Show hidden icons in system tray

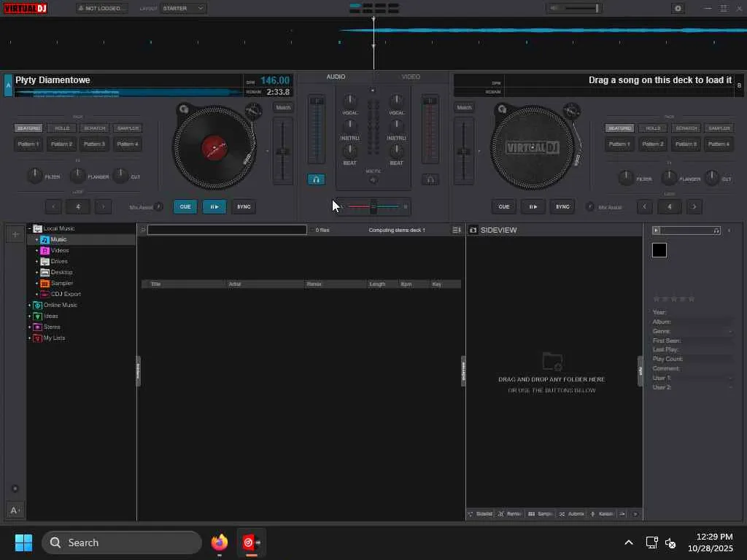click(629, 542)
